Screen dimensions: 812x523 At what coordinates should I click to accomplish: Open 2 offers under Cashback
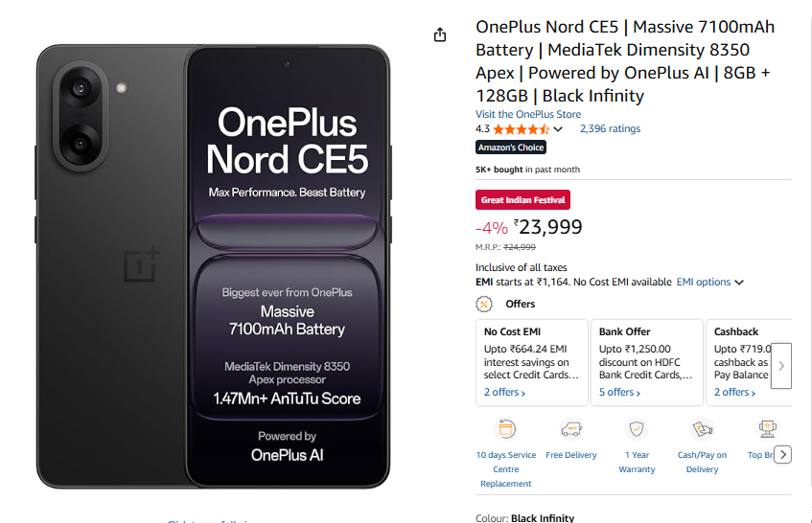pos(735,393)
